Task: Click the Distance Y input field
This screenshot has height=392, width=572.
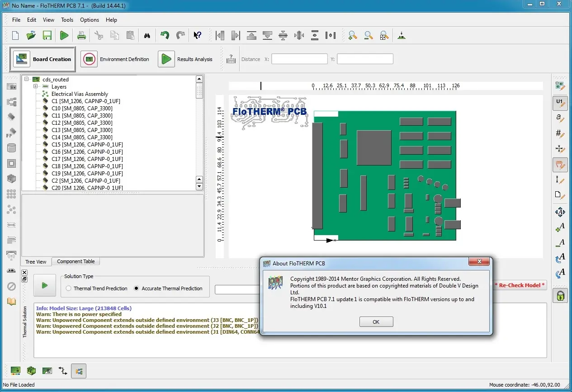Action: point(365,59)
